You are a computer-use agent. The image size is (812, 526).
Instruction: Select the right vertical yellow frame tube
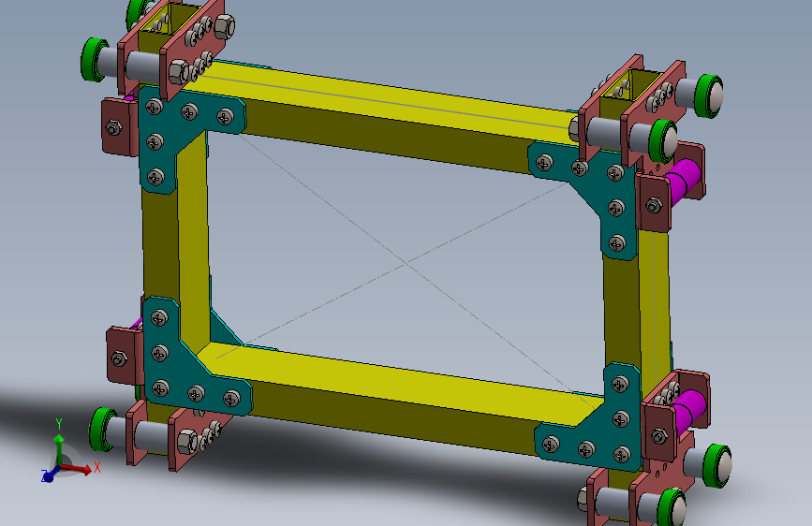pos(637,315)
